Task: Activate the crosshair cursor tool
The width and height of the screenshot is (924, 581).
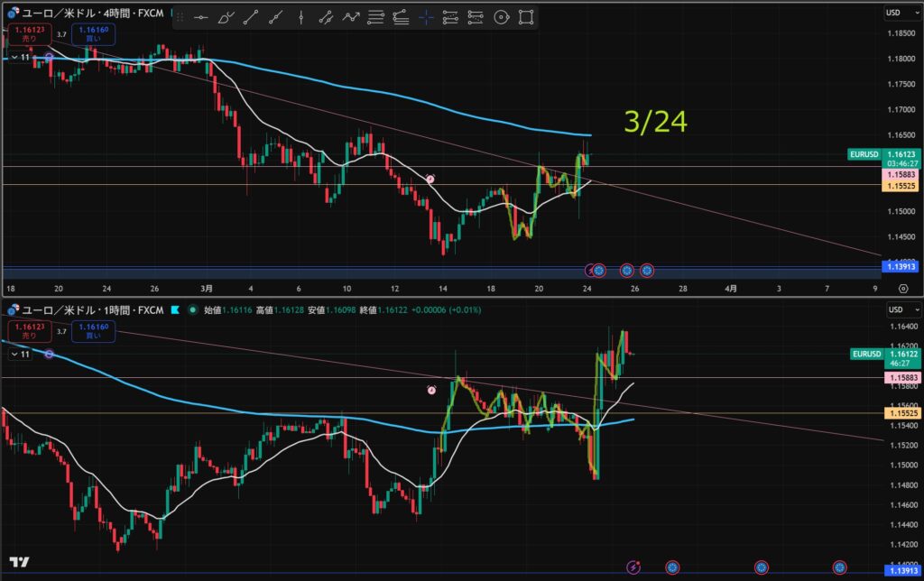Action: point(426,17)
